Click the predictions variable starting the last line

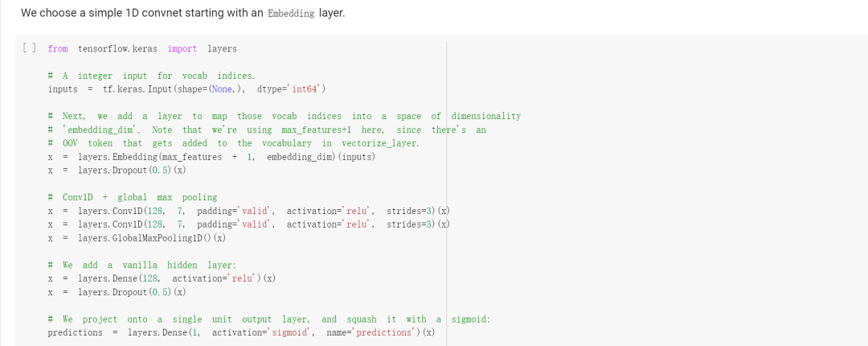pos(76,332)
